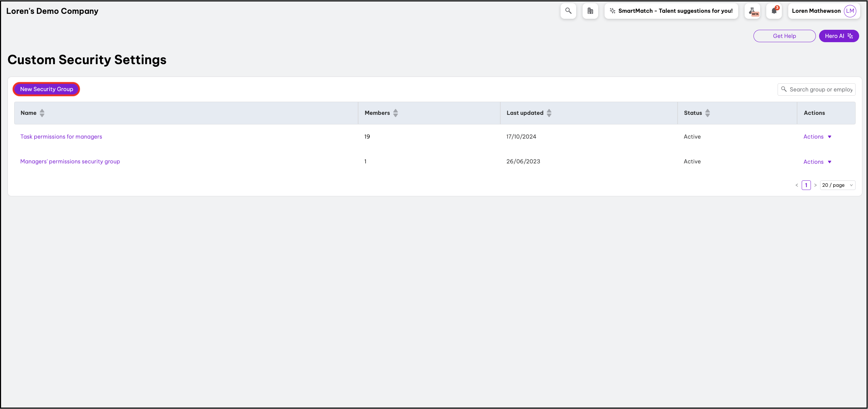
Task: Click SmartMatch talent suggestions banner
Action: point(671,11)
